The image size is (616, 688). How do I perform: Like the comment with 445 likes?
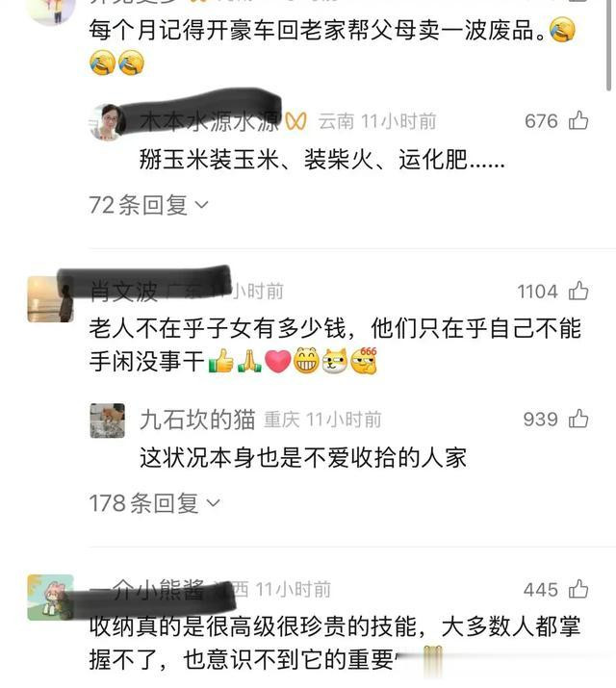(x=578, y=589)
